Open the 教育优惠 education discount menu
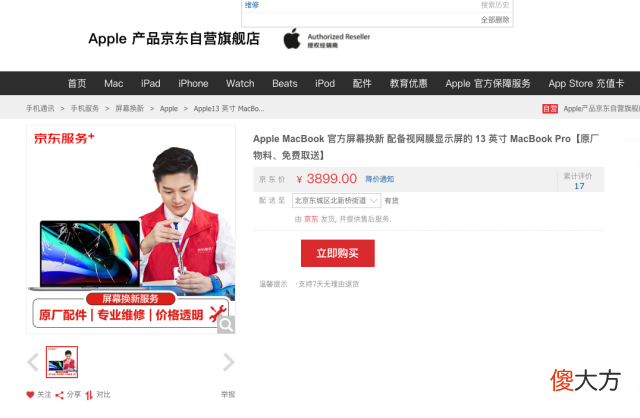Screen dimensions: 640x418 coord(408,84)
